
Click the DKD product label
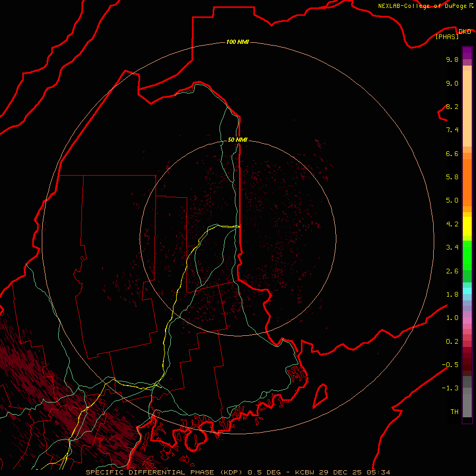(464, 32)
